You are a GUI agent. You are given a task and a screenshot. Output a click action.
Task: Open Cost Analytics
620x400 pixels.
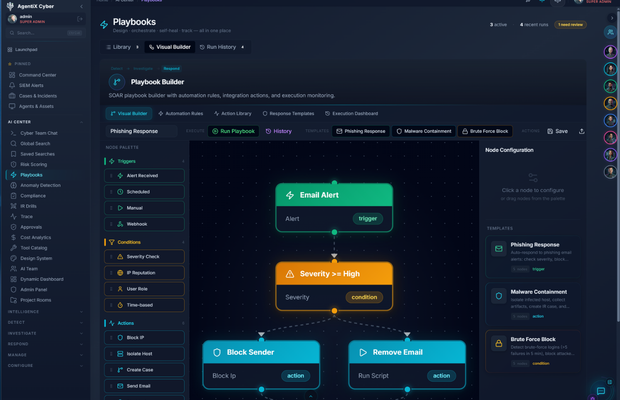click(36, 238)
